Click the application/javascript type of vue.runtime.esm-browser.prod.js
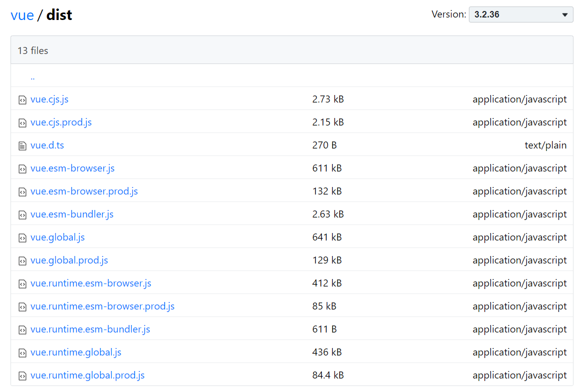 pos(519,306)
